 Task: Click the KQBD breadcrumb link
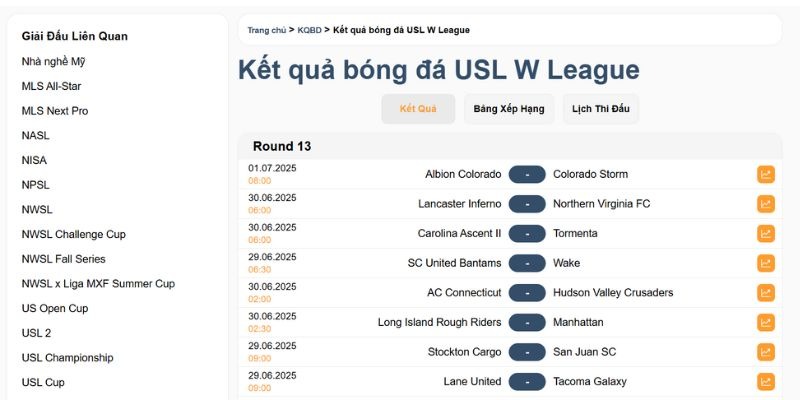[309, 30]
